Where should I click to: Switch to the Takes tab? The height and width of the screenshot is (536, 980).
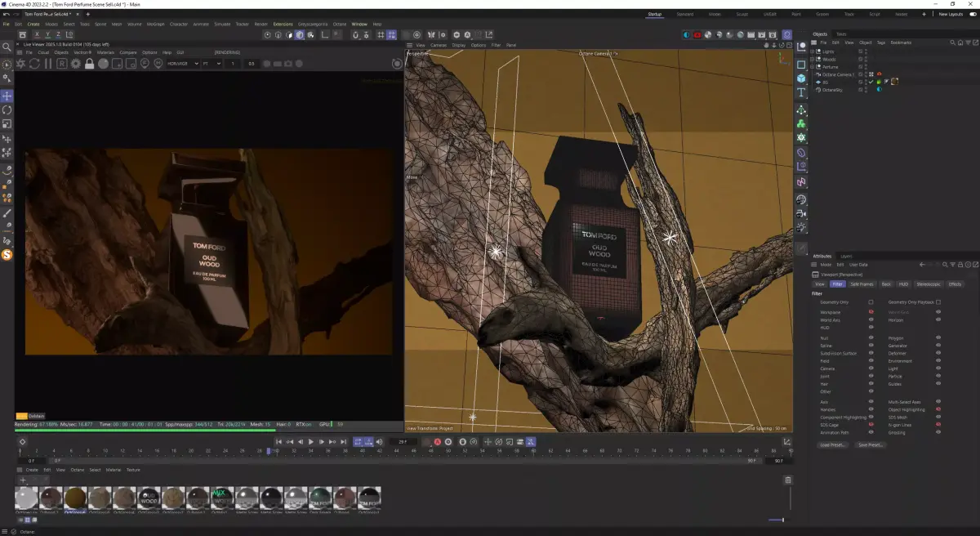click(x=841, y=33)
